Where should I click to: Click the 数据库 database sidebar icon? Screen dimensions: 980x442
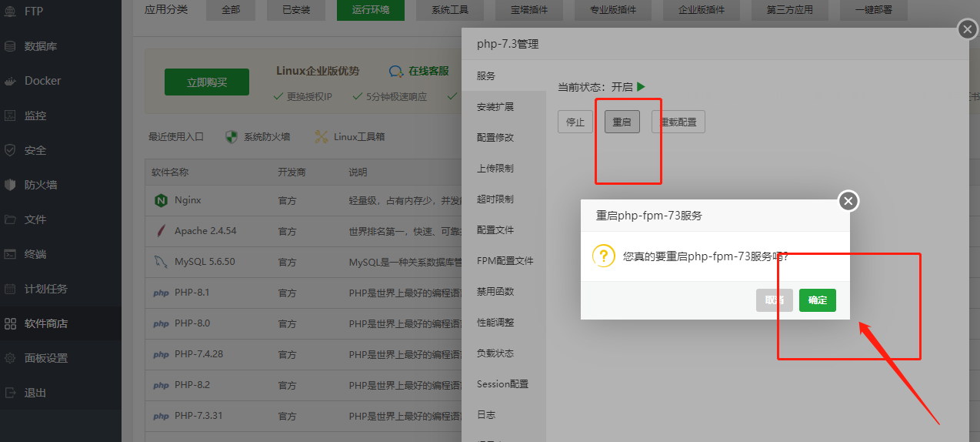10,46
